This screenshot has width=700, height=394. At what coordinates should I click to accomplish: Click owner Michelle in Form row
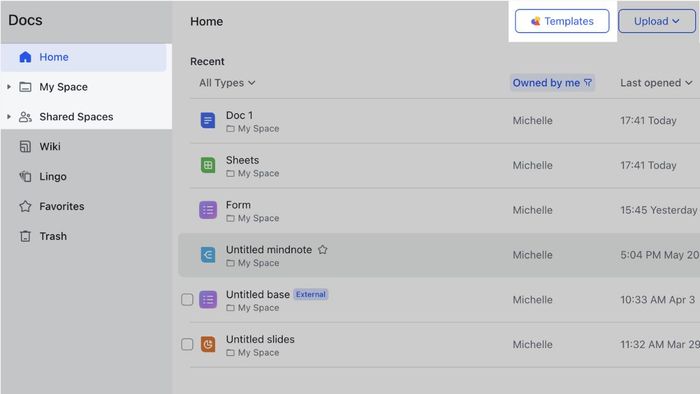(533, 210)
